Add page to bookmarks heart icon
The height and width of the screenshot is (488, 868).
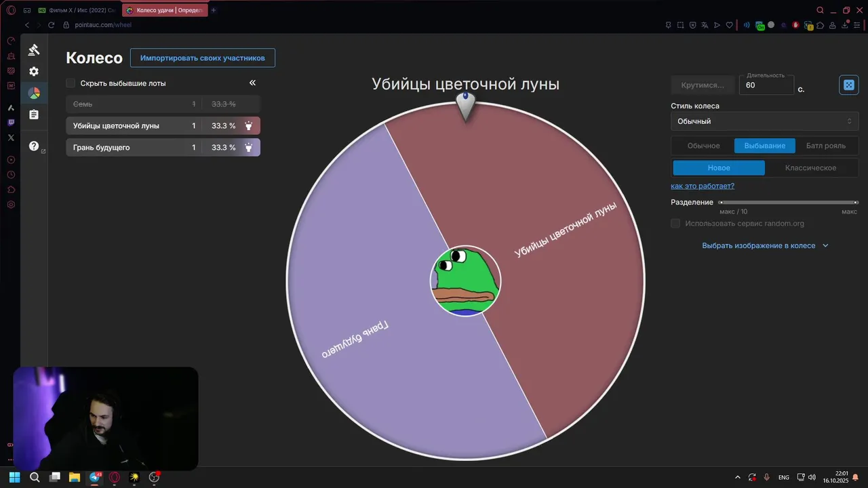[x=730, y=25]
